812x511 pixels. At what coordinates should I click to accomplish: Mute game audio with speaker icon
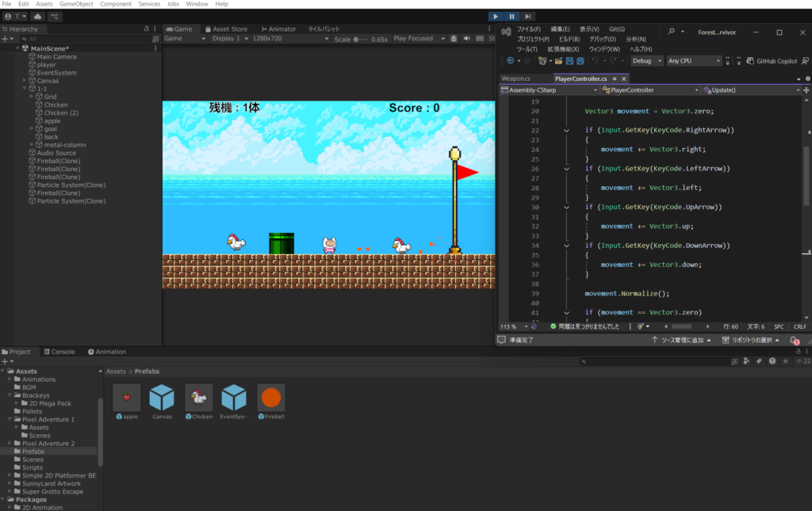(x=466, y=39)
